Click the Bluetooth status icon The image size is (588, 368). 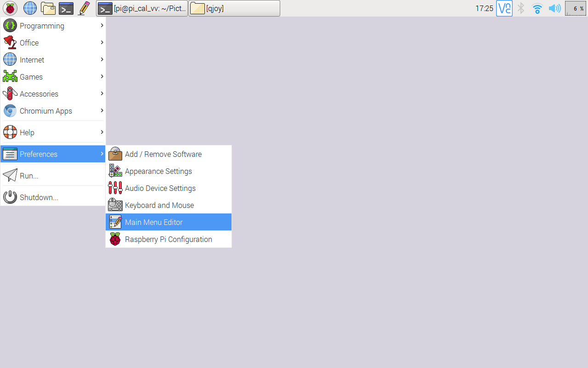pyautogui.click(x=520, y=8)
